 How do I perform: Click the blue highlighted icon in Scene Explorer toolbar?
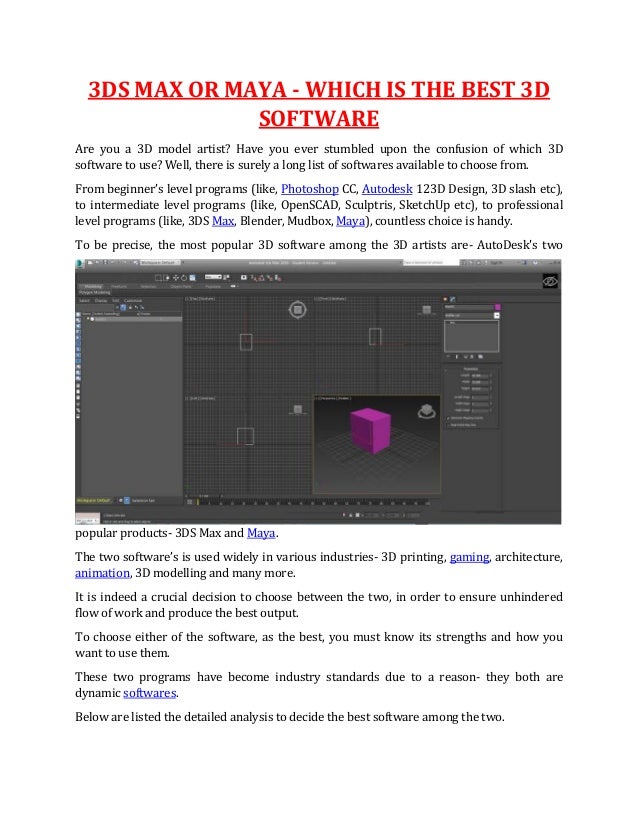(123, 307)
